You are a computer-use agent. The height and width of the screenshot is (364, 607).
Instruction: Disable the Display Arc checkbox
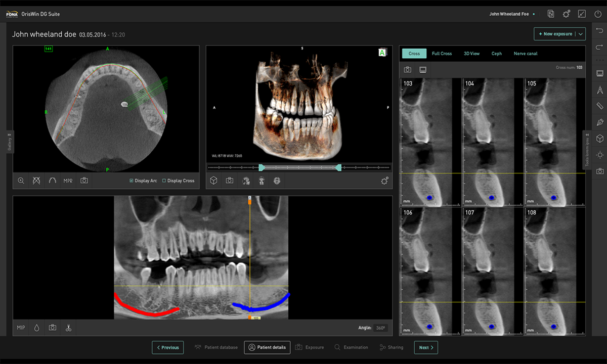click(x=131, y=180)
